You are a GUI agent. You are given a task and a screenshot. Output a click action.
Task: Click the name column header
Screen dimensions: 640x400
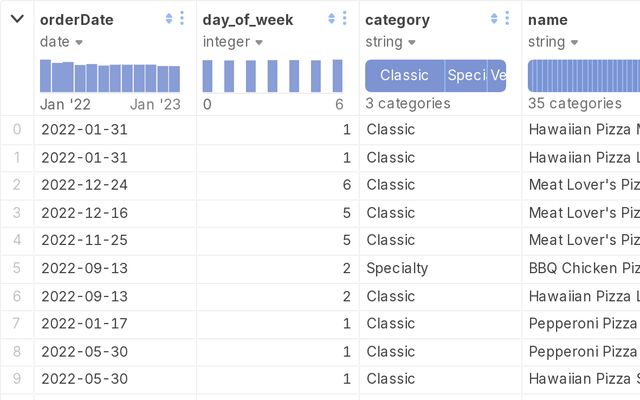[x=548, y=20]
